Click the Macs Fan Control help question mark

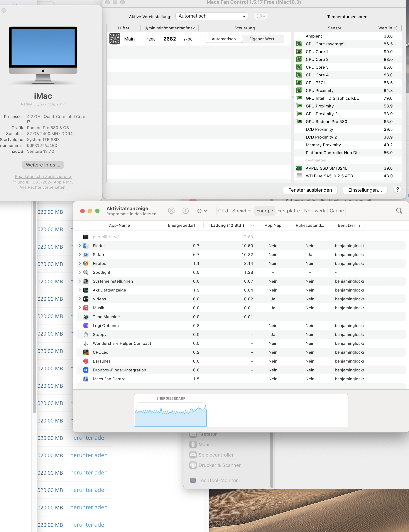click(x=397, y=190)
